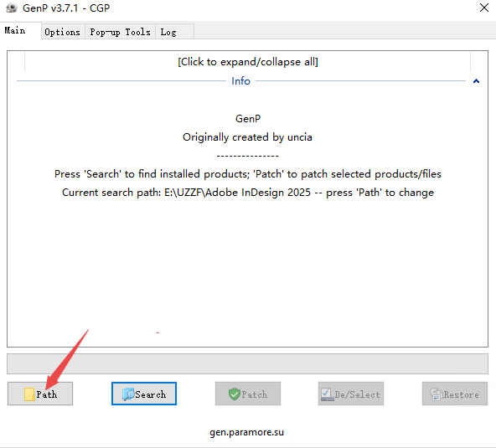Screen dimensions: 496x448
Task: Click the gen.paramore.su text
Action: (x=246, y=432)
